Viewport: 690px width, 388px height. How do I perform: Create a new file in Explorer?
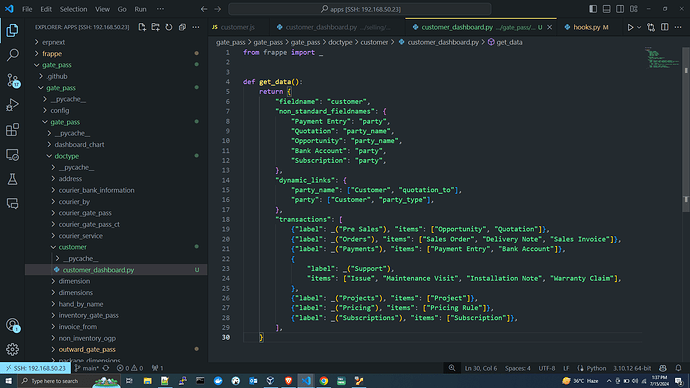click(142, 27)
